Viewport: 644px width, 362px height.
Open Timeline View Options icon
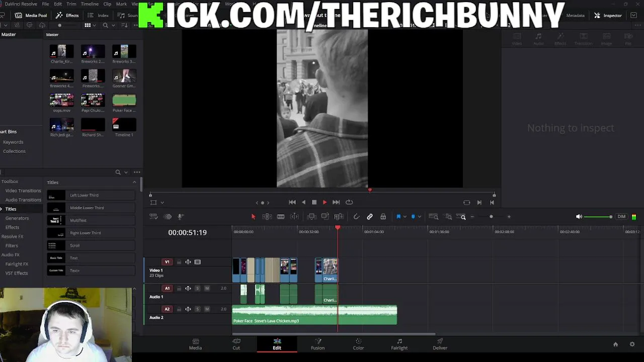154,217
